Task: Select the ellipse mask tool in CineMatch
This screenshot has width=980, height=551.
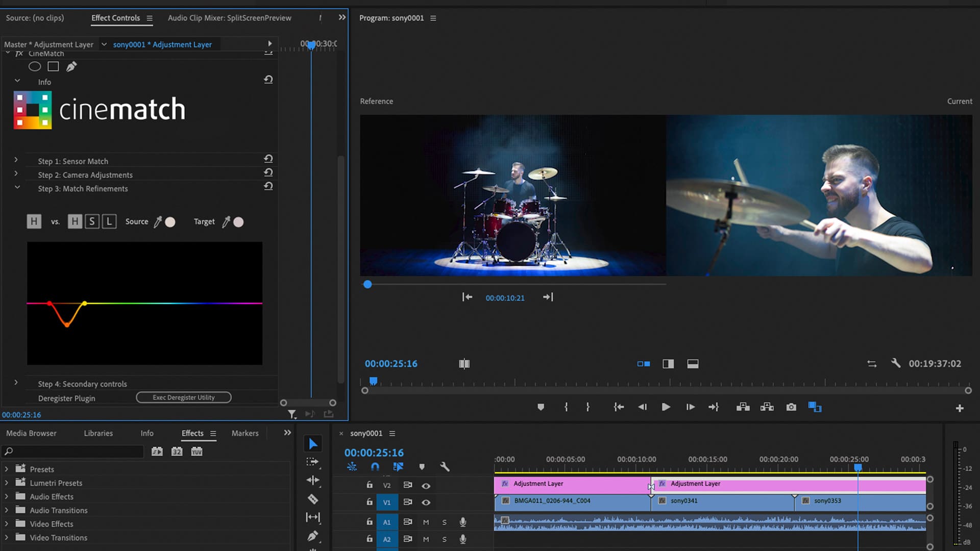Action: [x=35, y=66]
